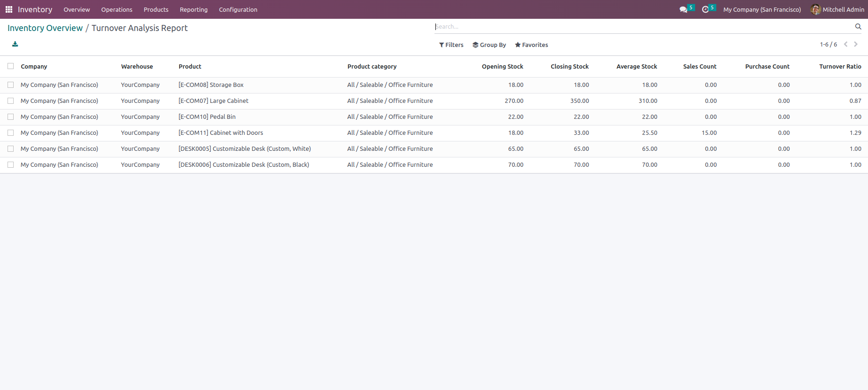Go to next page arrow
Screen dimensions: 868x390
(x=856, y=44)
